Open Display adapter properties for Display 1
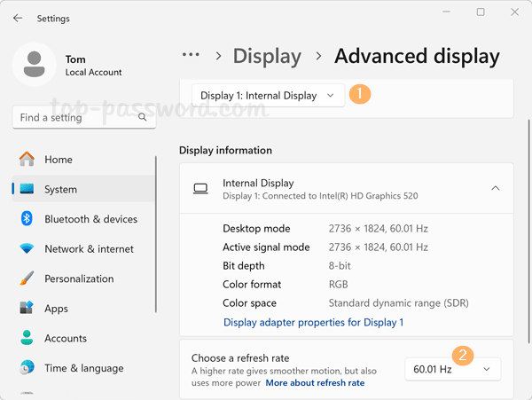The height and width of the screenshot is (400, 532). tap(313, 323)
